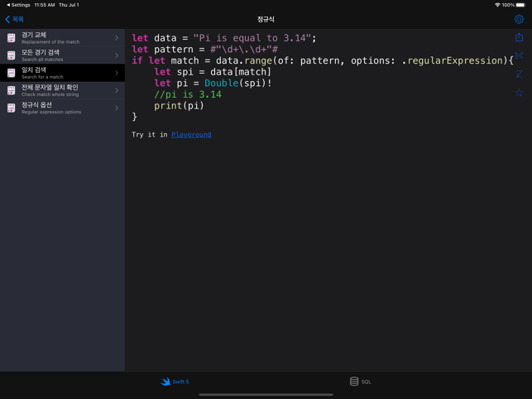Mark snippet as favorite with star icon
The height and width of the screenshot is (399, 532).
tap(519, 93)
